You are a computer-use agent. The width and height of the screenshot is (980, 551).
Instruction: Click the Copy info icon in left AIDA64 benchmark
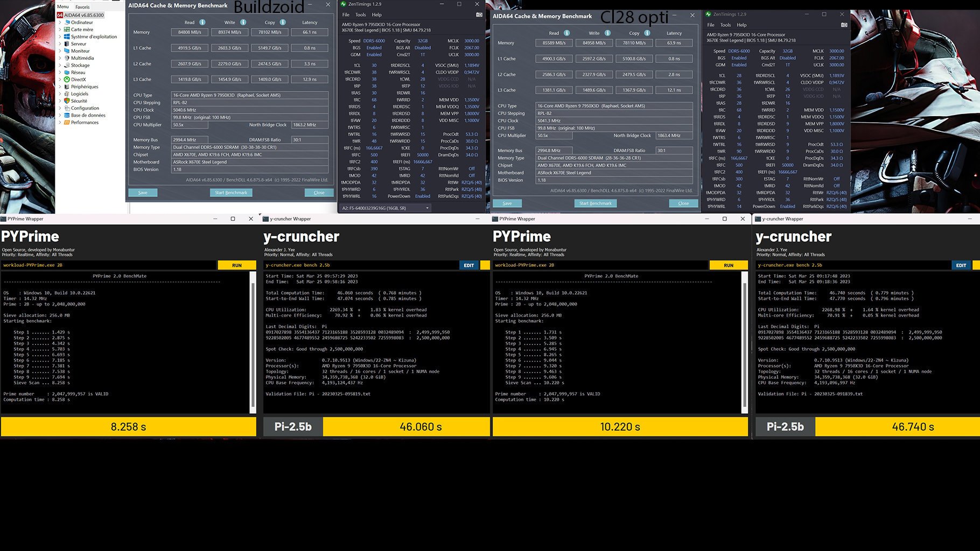(283, 23)
